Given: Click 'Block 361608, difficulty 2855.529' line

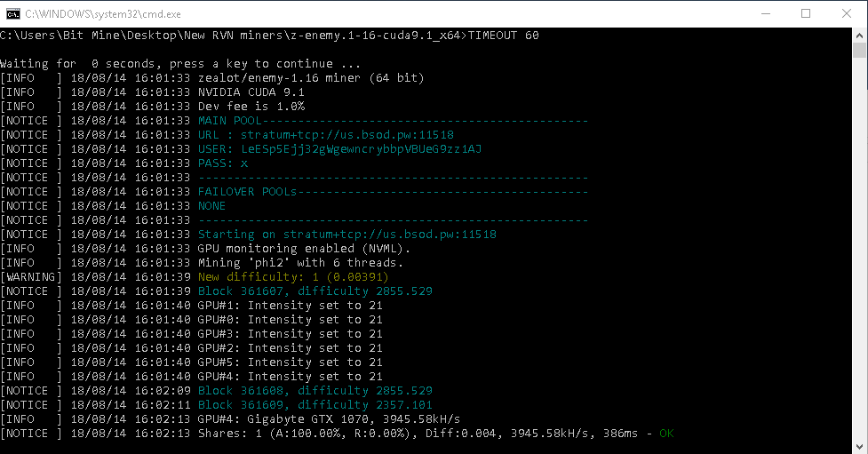Looking at the screenshot, I should point(315,391).
